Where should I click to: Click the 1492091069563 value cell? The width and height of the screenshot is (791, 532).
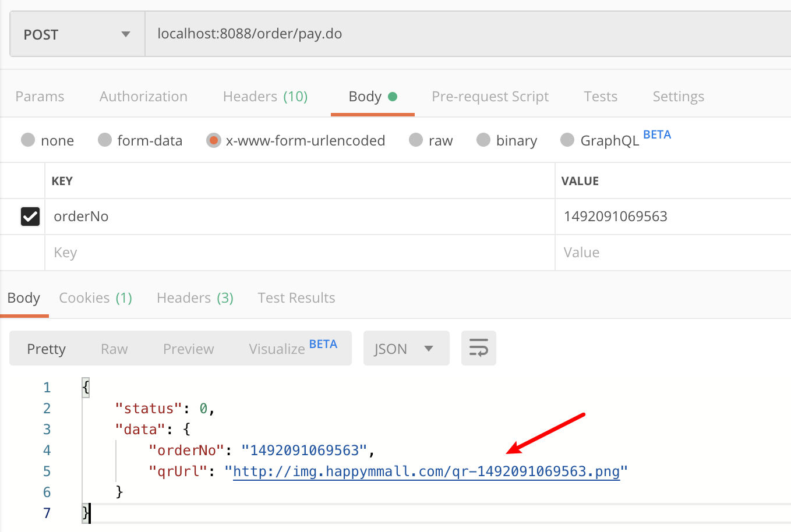(673, 217)
